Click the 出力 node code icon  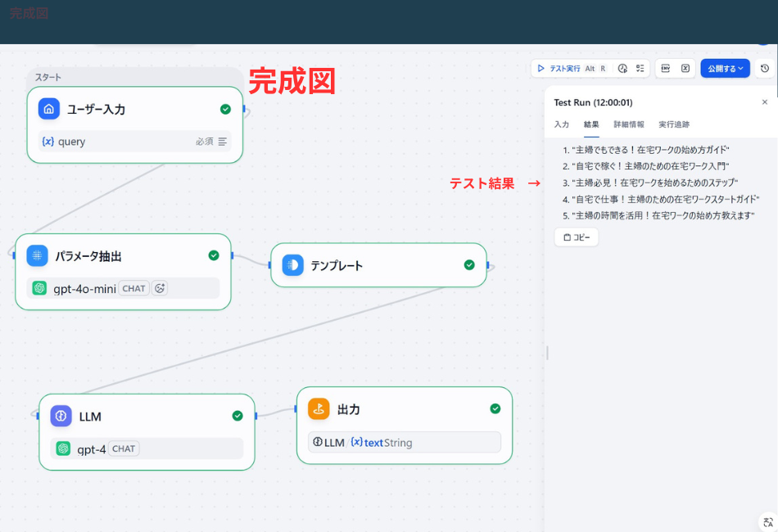[319, 409]
